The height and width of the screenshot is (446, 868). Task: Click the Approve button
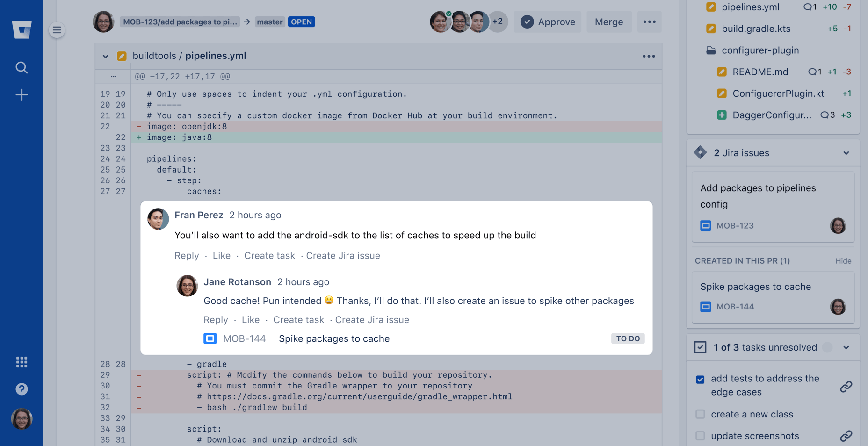(x=547, y=22)
